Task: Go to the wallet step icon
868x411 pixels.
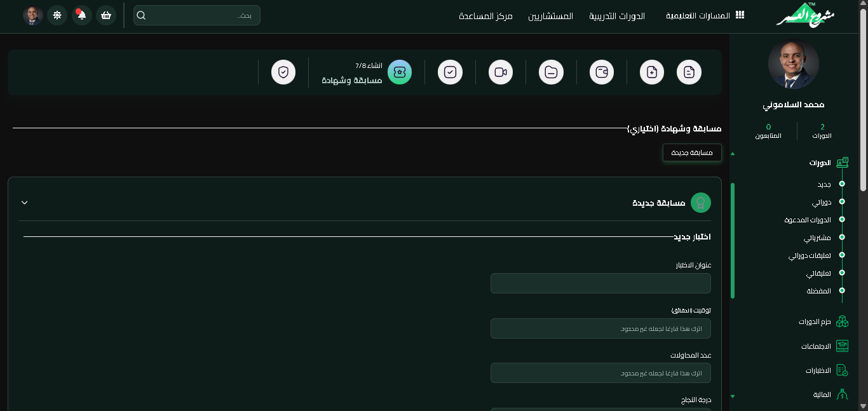Action: 601,72
